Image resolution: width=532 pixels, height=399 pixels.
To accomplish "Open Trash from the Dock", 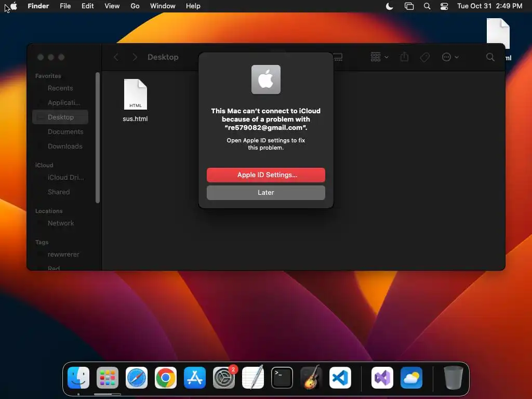I will (453, 378).
